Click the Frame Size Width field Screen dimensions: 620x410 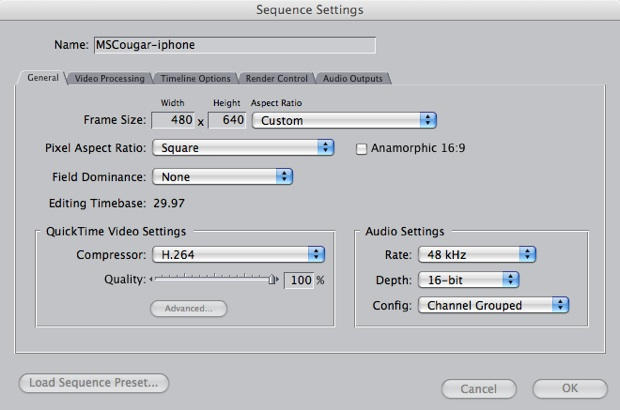(175, 120)
